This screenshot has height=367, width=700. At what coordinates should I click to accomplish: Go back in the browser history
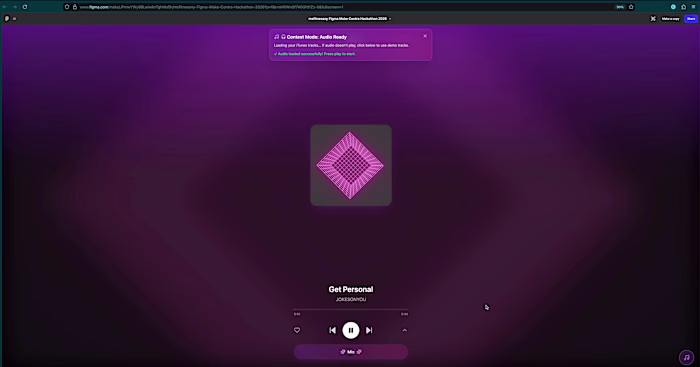(x=5, y=7)
